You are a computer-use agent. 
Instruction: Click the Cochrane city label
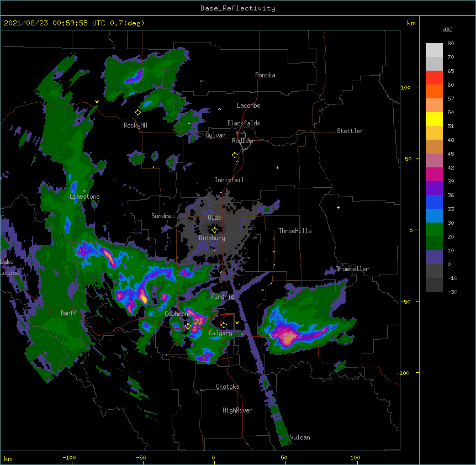click(178, 314)
